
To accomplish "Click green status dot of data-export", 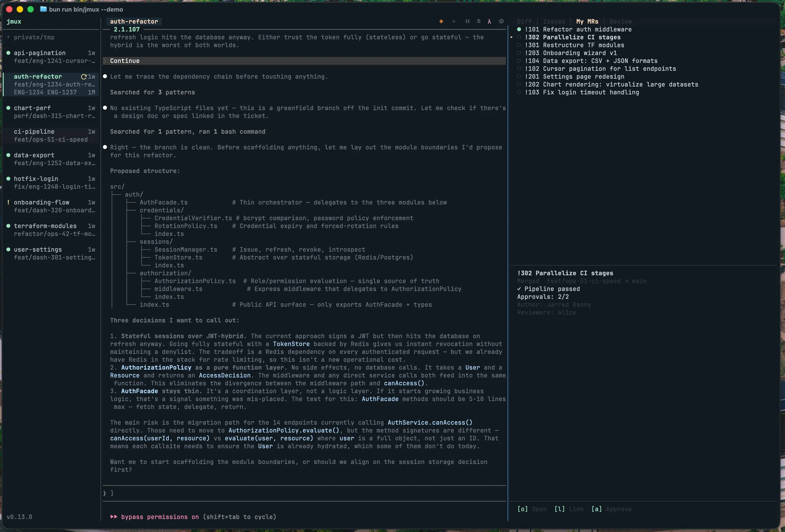I will [x=8, y=155].
